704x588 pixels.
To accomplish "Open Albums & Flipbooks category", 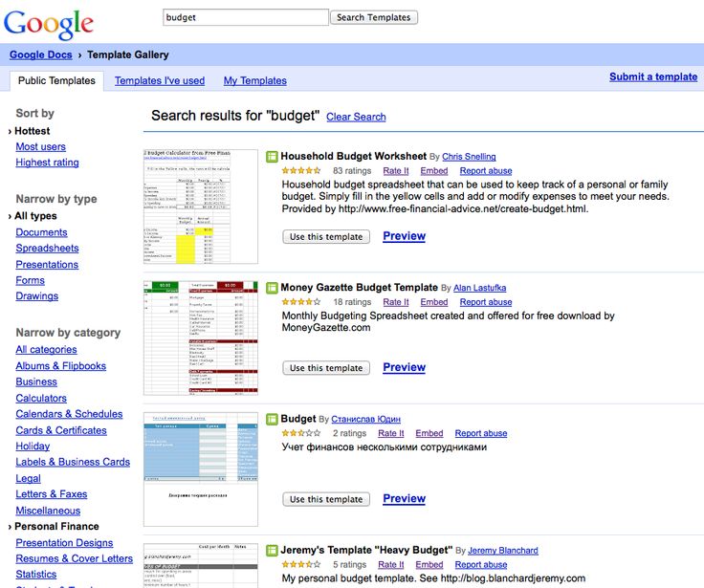I will (x=61, y=366).
